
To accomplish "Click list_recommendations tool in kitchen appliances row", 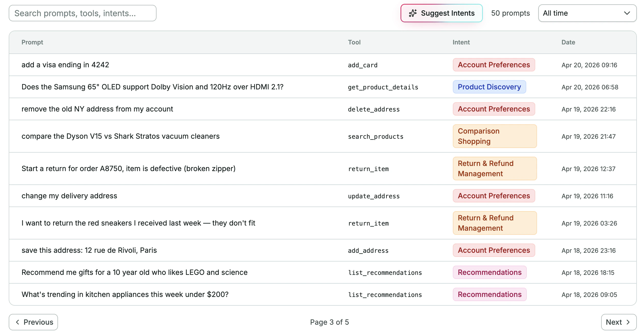I will point(385,295).
